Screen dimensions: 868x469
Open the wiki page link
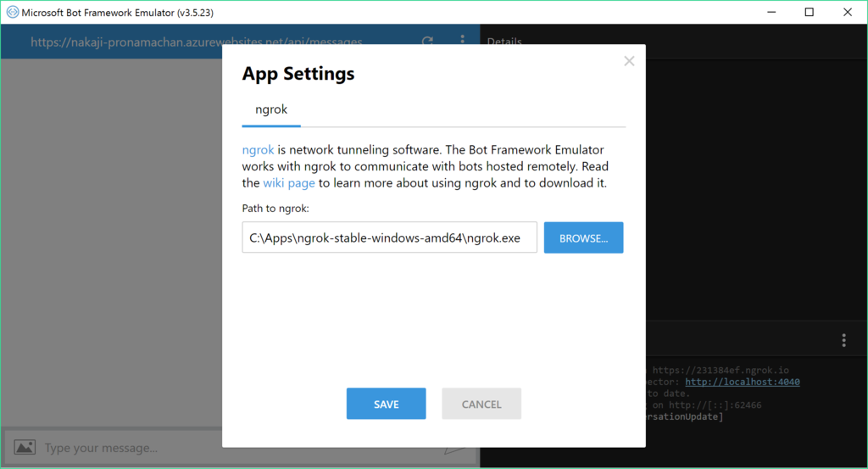point(289,183)
